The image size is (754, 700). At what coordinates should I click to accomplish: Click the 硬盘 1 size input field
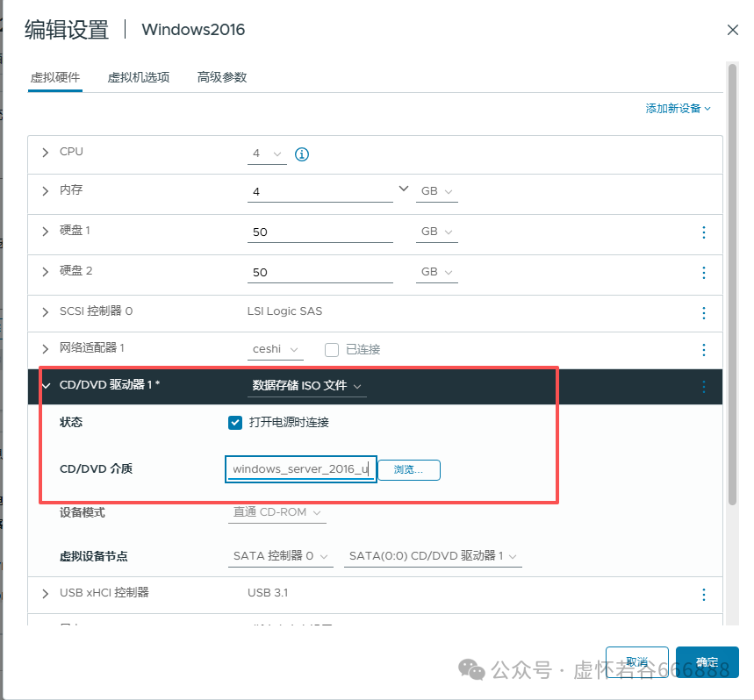(320, 232)
